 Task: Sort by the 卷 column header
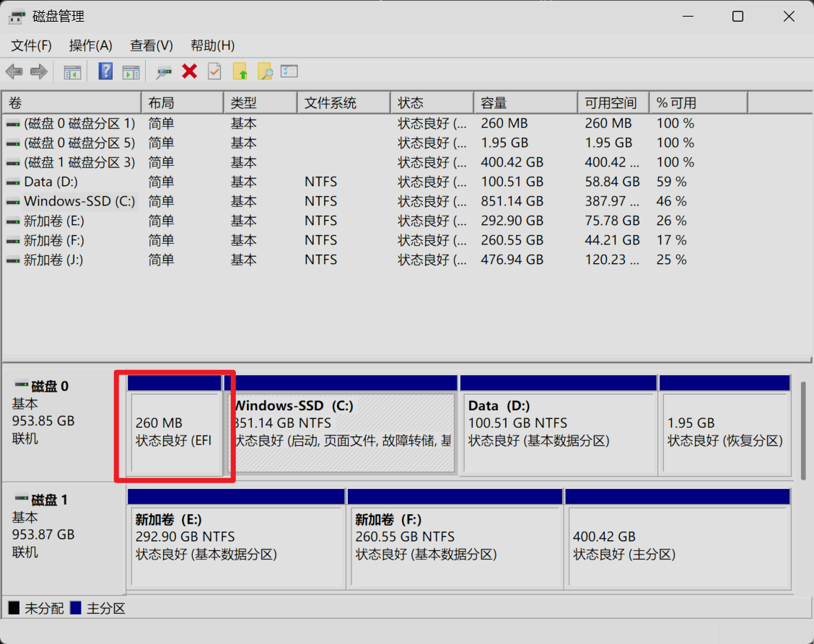point(71,102)
